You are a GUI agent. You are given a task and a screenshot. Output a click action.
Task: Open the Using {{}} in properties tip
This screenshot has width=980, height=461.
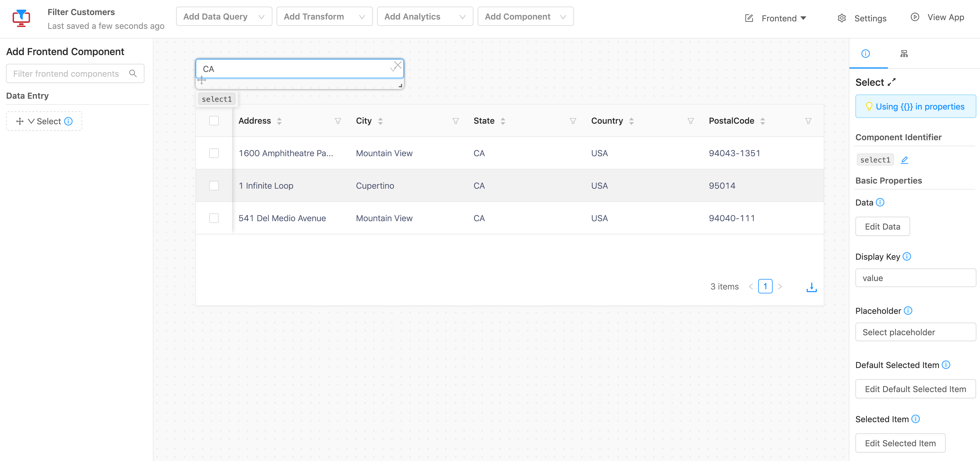(915, 107)
